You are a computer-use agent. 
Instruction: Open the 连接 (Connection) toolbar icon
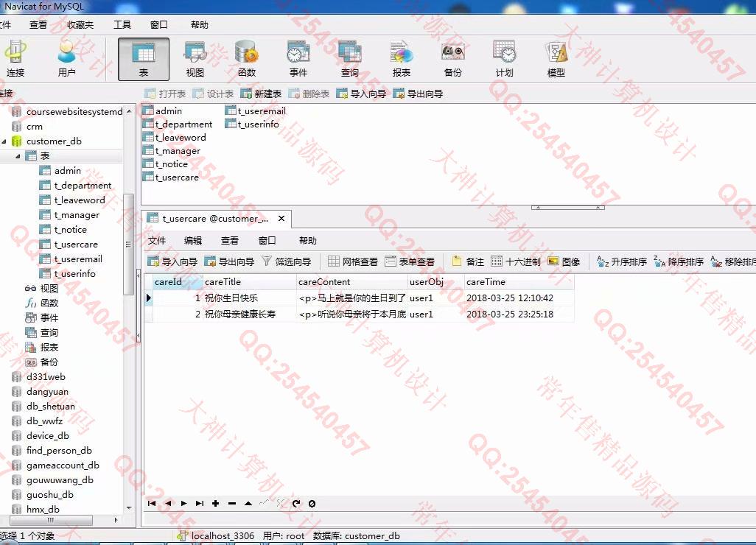coord(15,59)
